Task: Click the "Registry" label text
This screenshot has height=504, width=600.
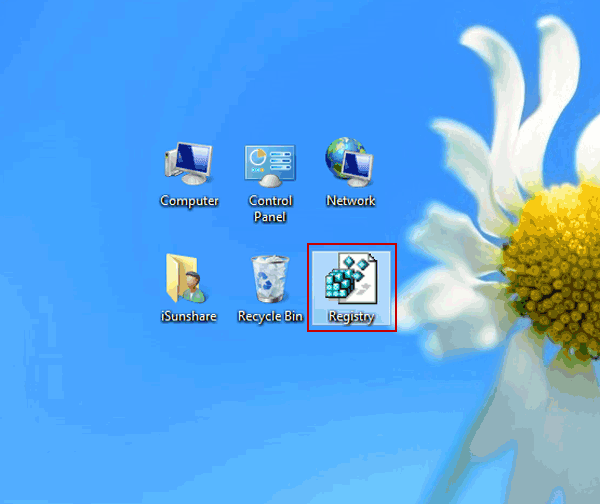Action: (352, 317)
